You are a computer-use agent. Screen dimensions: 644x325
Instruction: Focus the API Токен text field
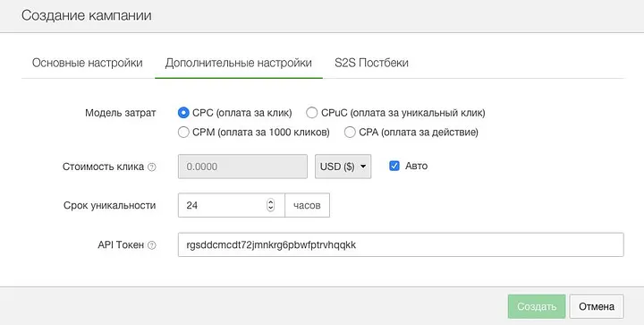(401, 245)
